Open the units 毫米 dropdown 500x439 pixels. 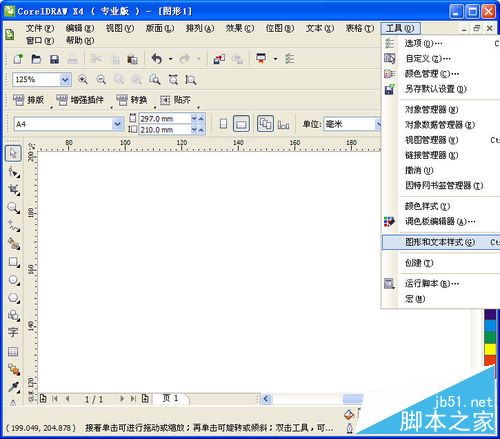378,124
